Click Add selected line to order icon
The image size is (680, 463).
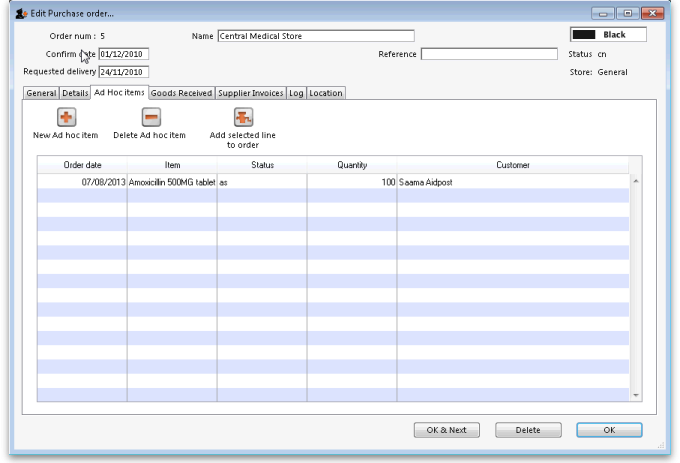coord(243,118)
